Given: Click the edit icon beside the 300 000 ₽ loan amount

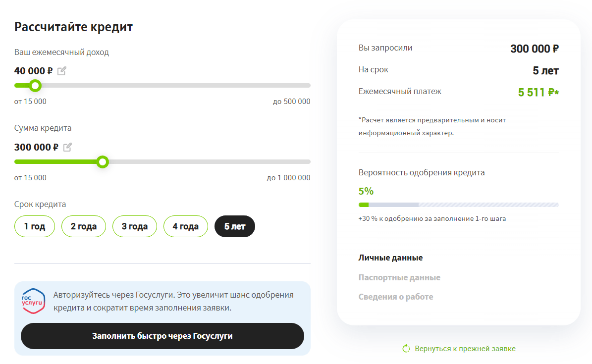Looking at the screenshot, I should (x=67, y=147).
